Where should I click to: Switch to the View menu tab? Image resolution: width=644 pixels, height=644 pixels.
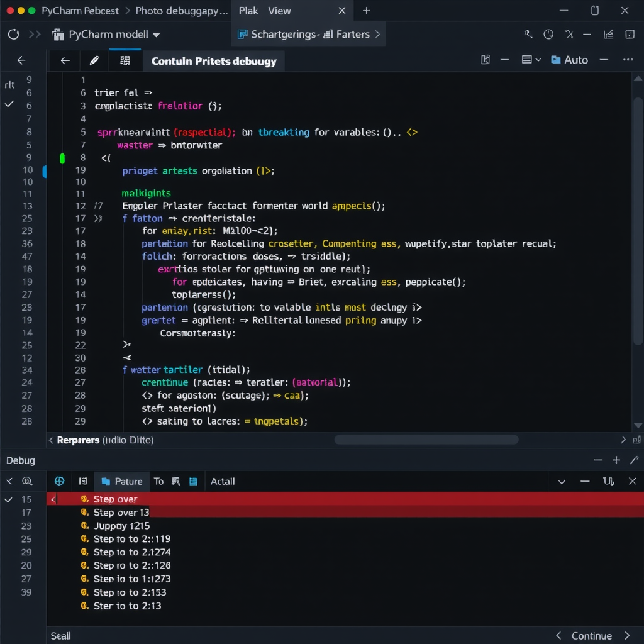tap(280, 10)
